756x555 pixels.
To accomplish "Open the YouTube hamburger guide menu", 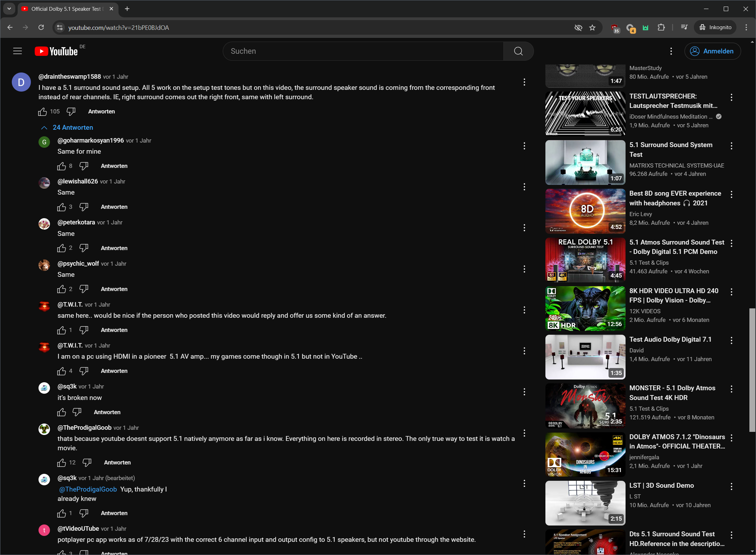I will point(17,51).
